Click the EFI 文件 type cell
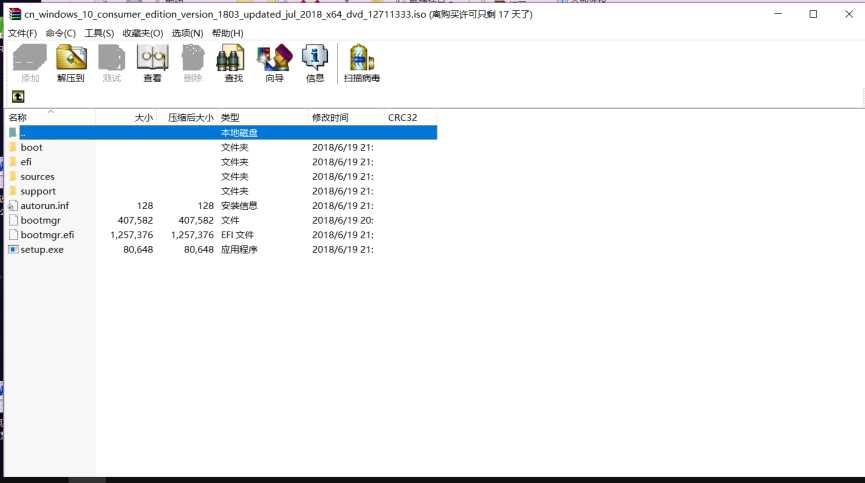The height and width of the screenshot is (483, 865). click(x=237, y=235)
